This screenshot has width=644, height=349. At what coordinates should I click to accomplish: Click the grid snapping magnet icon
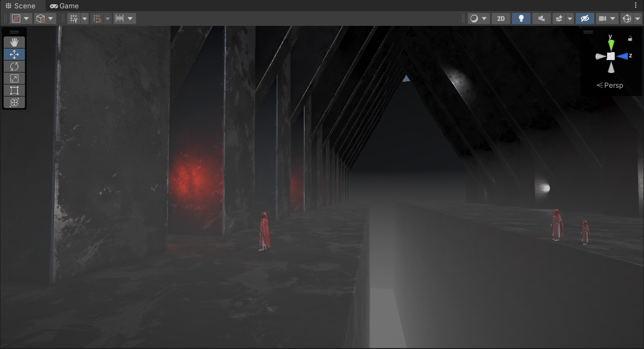97,18
